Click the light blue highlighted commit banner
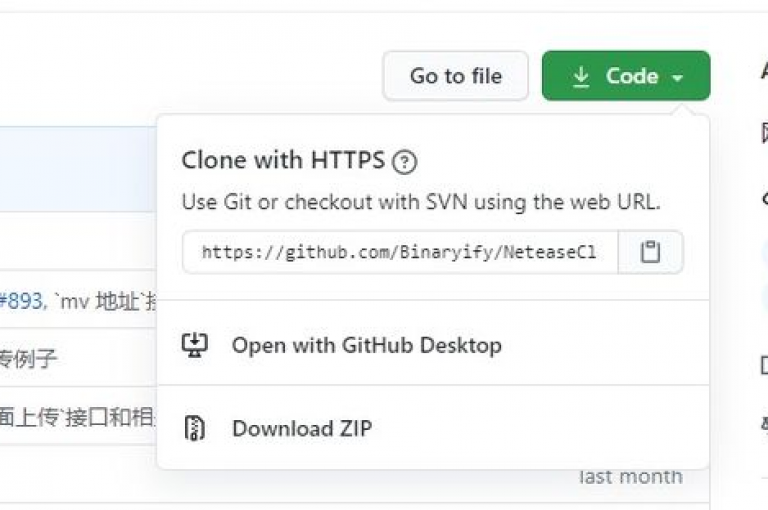The height and width of the screenshot is (510, 768). pyautogui.click(x=78, y=169)
